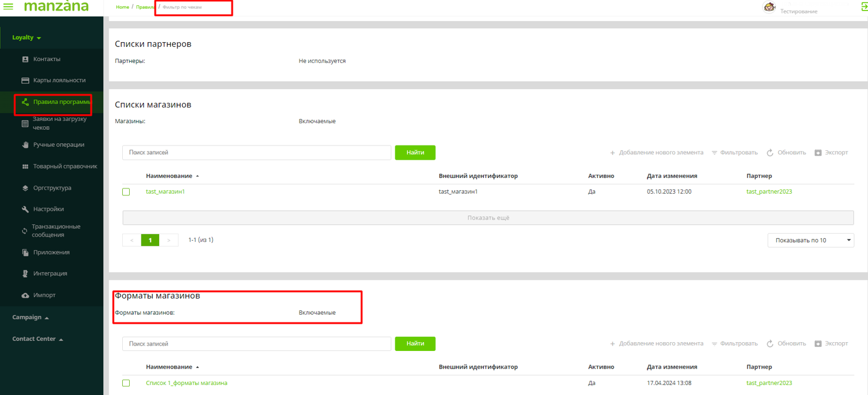Click search field in Форматы магазинов
The image size is (868, 395).
click(256, 344)
